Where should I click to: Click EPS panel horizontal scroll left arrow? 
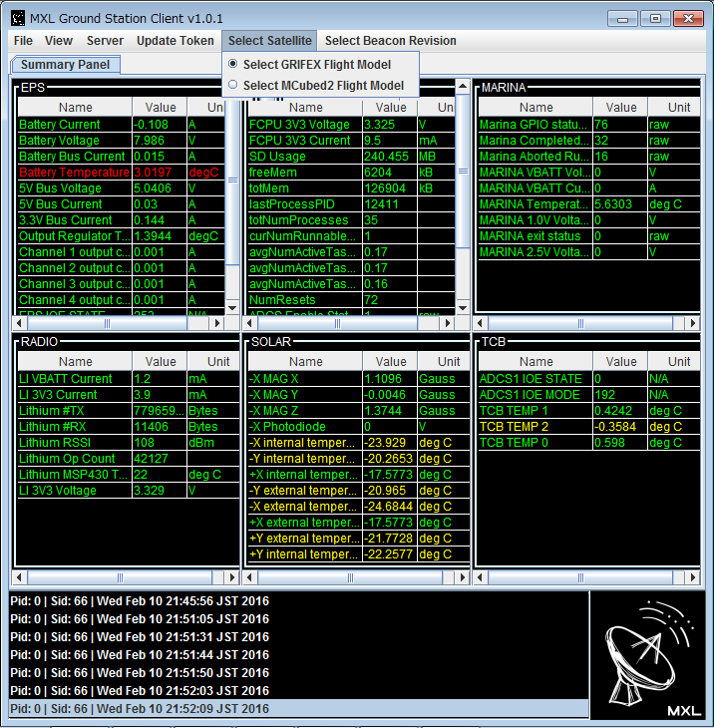[x=19, y=323]
